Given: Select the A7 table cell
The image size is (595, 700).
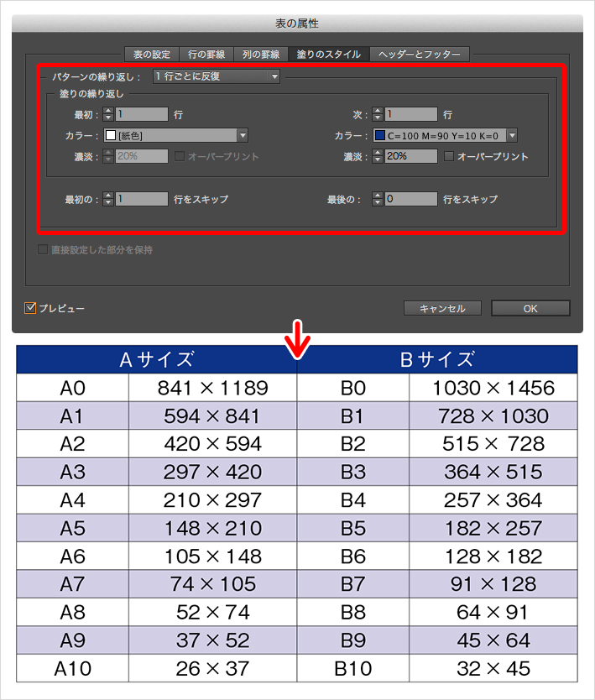Looking at the screenshot, I should (73, 584).
